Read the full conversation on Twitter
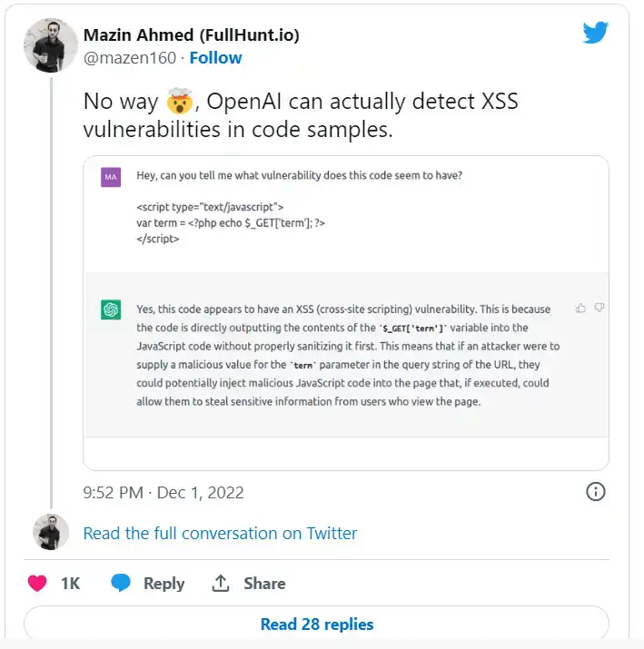Viewport: 644px width, 649px height. click(220, 534)
